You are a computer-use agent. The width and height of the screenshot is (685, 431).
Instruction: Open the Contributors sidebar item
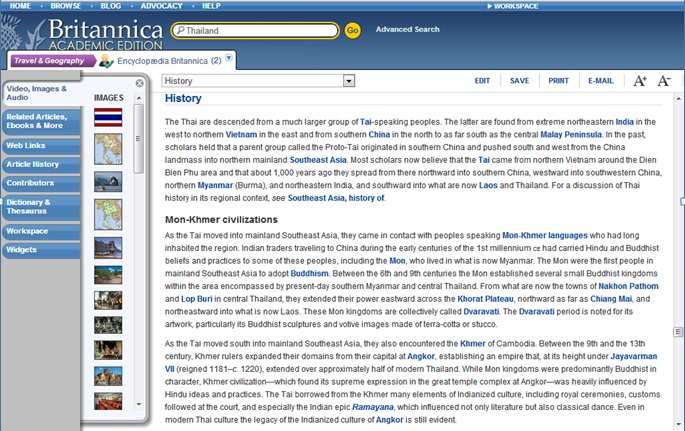pyautogui.click(x=41, y=183)
